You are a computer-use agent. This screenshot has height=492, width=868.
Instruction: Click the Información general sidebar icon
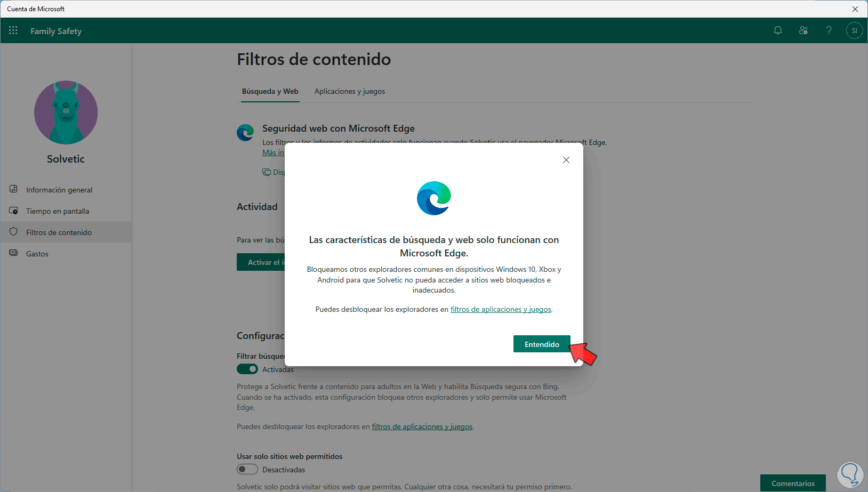click(14, 189)
